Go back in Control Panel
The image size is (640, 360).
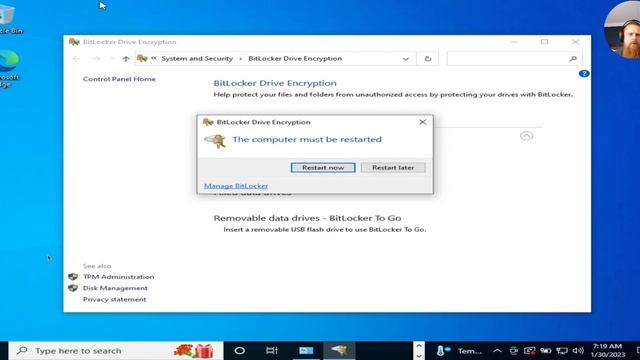pos(76,59)
